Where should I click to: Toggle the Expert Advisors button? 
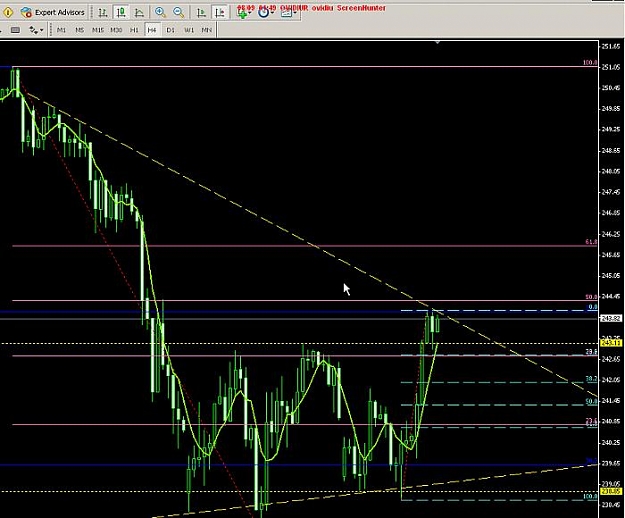(53, 12)
